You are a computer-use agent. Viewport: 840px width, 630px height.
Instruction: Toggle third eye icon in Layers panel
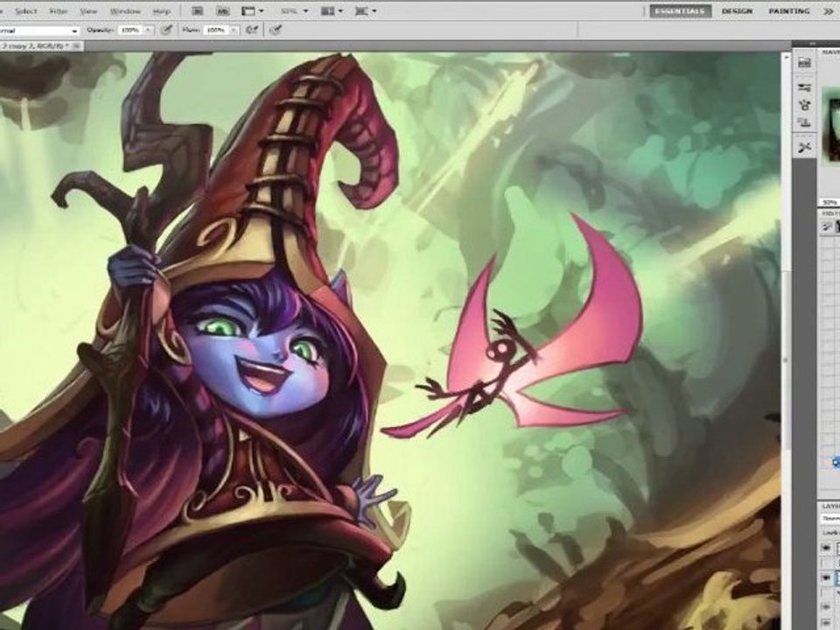[826, 605]
